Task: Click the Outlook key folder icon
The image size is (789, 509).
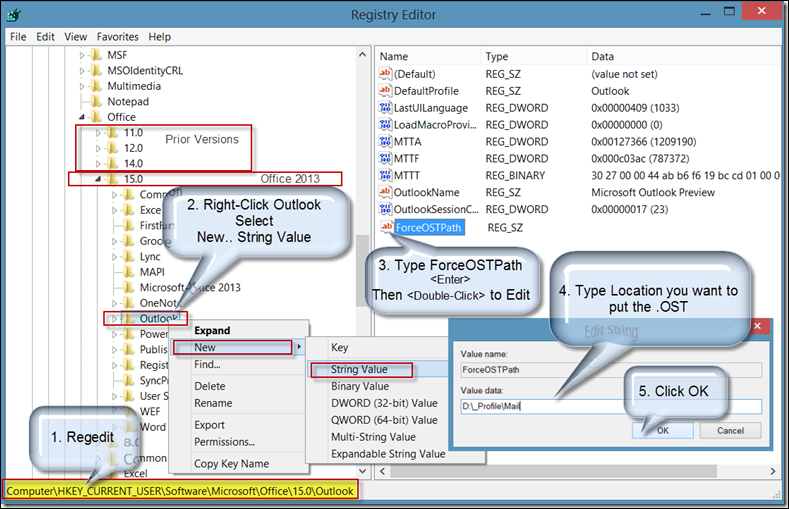Action: pos(129,318)
